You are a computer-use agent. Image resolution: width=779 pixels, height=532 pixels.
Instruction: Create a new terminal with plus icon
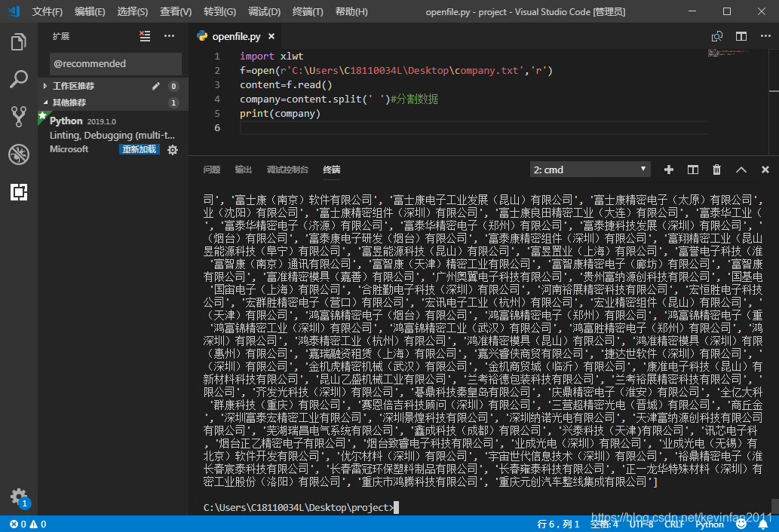[x=669, y=170]
